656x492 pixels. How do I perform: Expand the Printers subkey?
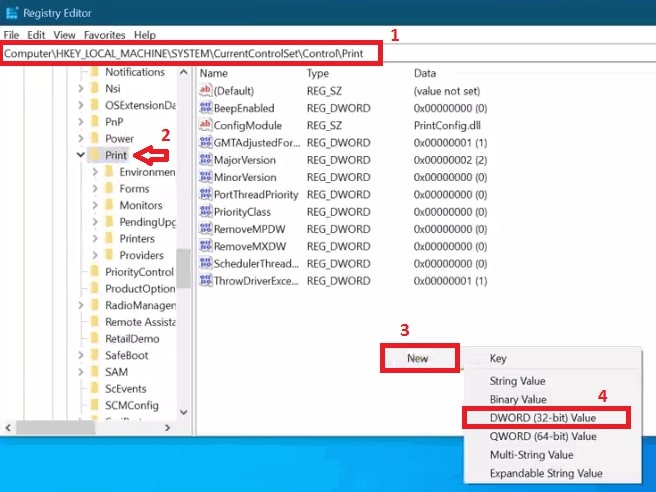[x=95, y=238]
